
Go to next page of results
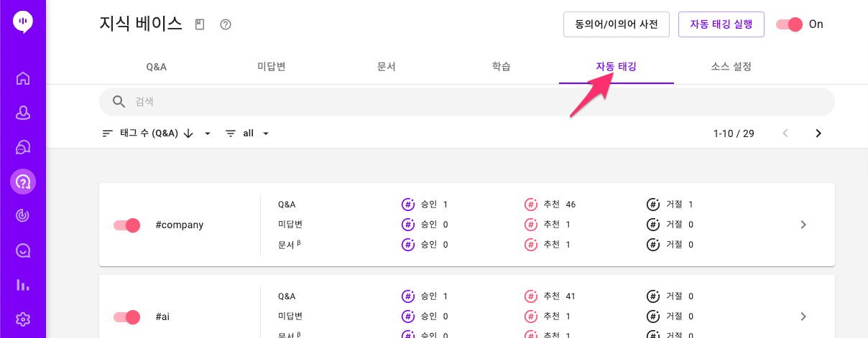(818, 133)
